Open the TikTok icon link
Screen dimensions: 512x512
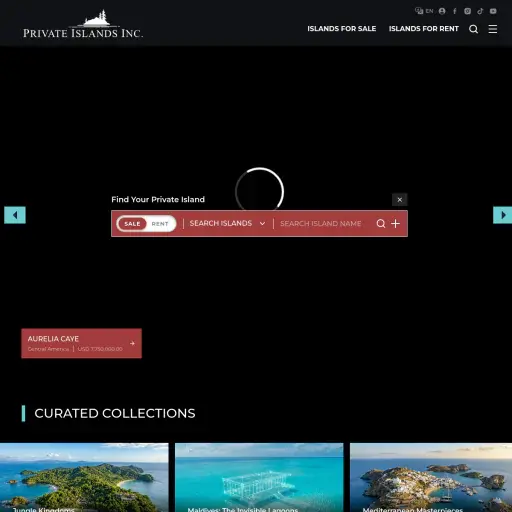point(480,11)
